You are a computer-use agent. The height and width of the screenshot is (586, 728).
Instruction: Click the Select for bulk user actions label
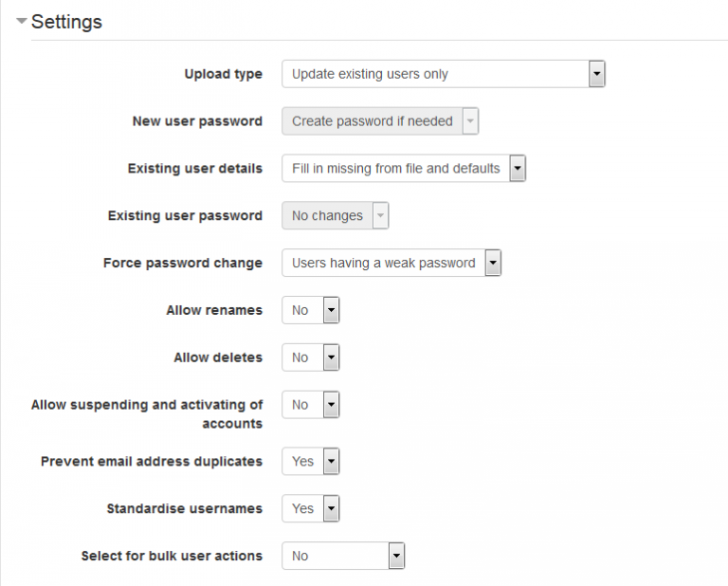coord(172,557)
